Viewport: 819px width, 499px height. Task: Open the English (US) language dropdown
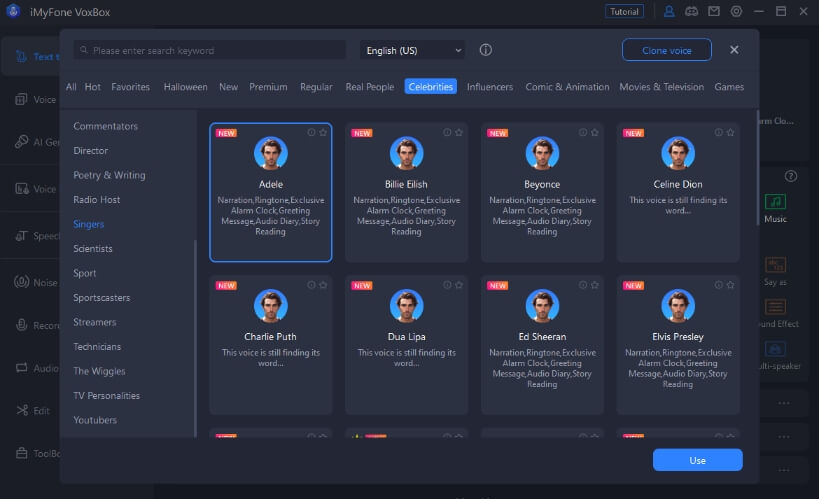point(413,50)
